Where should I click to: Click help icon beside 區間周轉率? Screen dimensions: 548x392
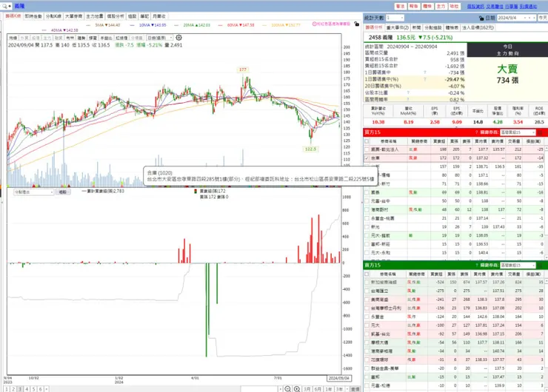(x=408, y=100)
